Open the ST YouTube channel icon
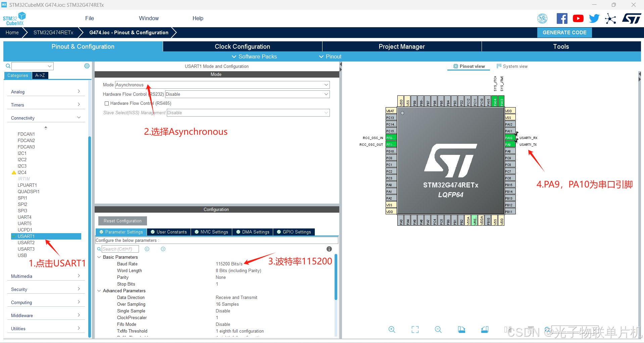 (x=578, y=18)
